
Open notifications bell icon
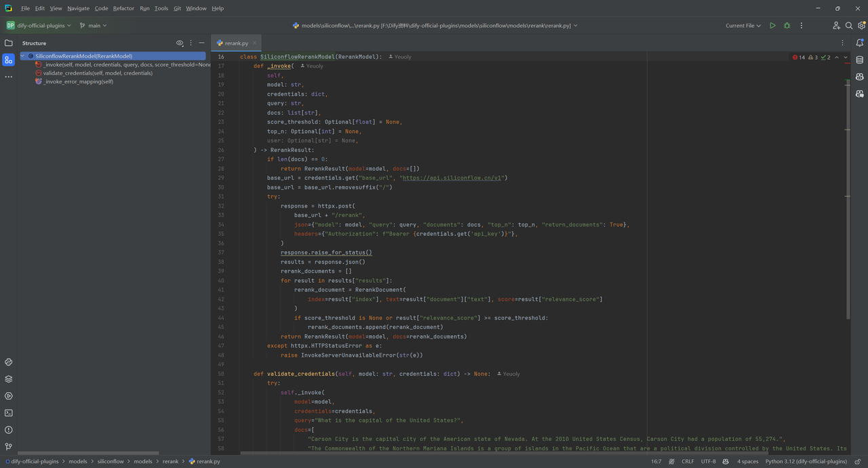click(860, 43)
